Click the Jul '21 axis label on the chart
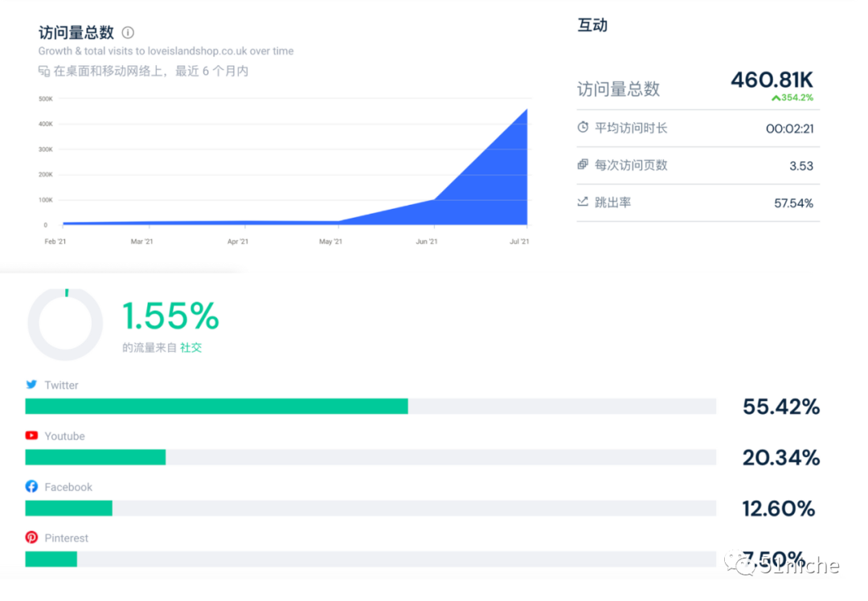 click(x=518, y=240)
